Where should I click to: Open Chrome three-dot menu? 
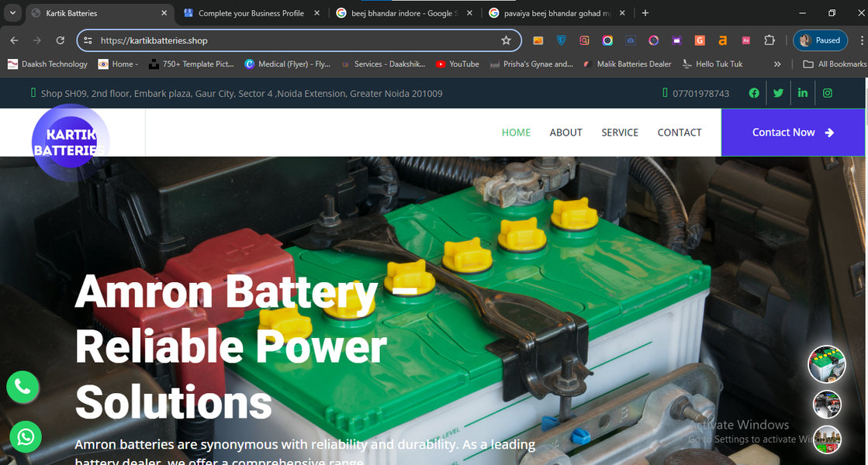tap(861, 40)
